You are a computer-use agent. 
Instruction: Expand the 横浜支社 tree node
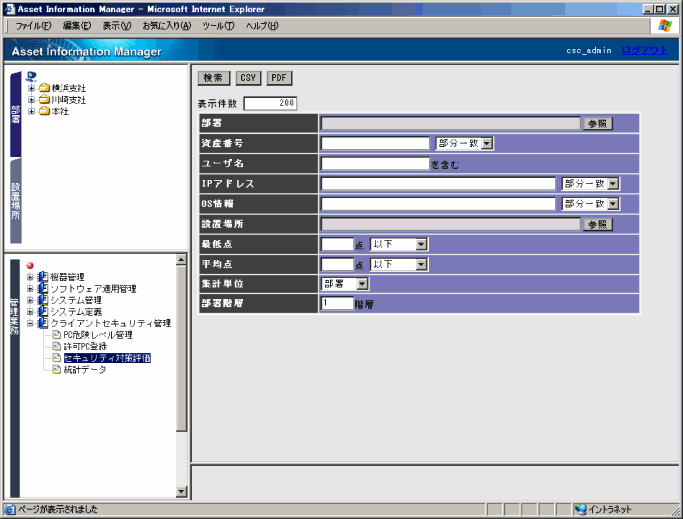coord(31,88)
